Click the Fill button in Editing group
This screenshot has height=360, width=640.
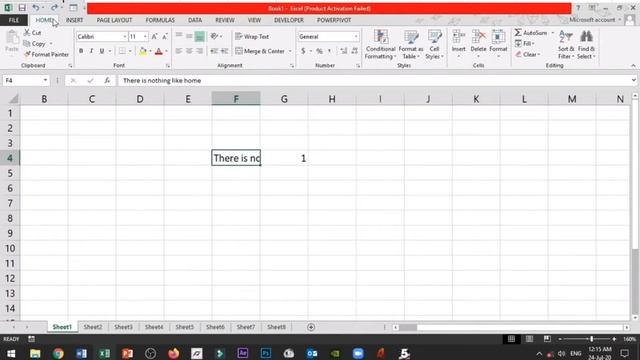point(525,44)
